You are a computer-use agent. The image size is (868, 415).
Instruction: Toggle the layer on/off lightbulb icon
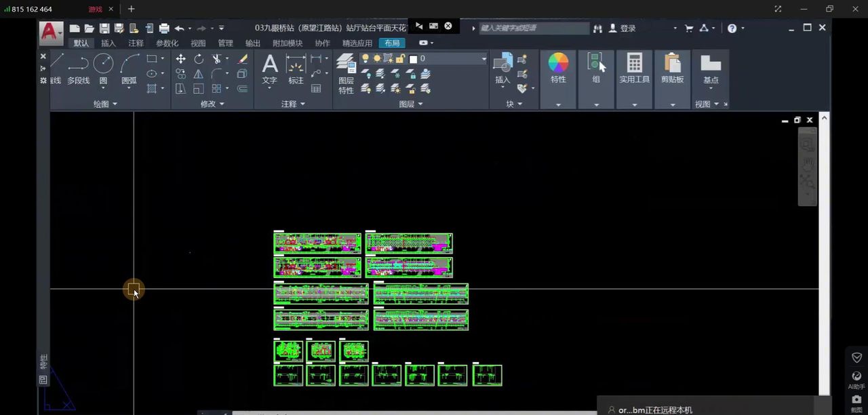(x=366, y=59)
